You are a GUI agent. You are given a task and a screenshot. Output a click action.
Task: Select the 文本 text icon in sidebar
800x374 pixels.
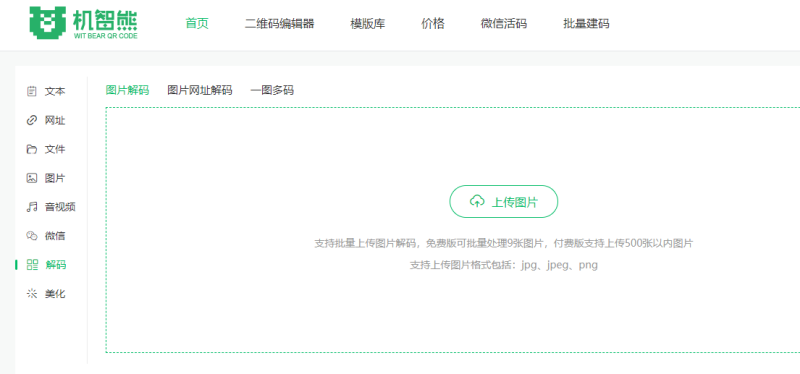pyautogui.click(x=32, y=91)
